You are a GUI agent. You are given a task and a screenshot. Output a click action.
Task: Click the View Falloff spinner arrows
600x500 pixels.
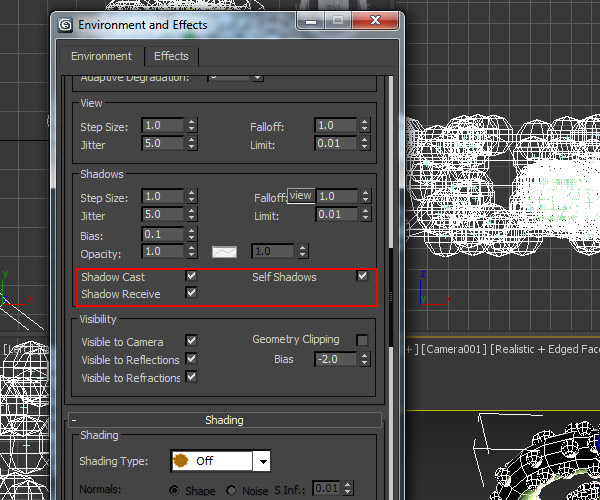click(365, 125)
